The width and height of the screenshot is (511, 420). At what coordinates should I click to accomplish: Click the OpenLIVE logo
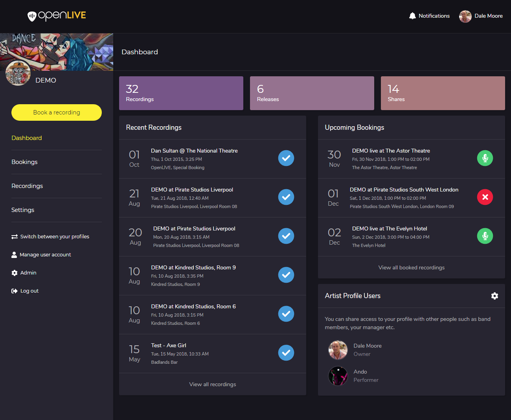tap(57, 16)
